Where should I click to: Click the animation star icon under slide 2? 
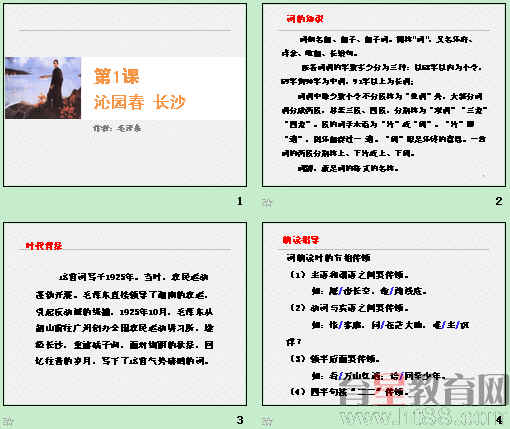click(x=267, y=202)
